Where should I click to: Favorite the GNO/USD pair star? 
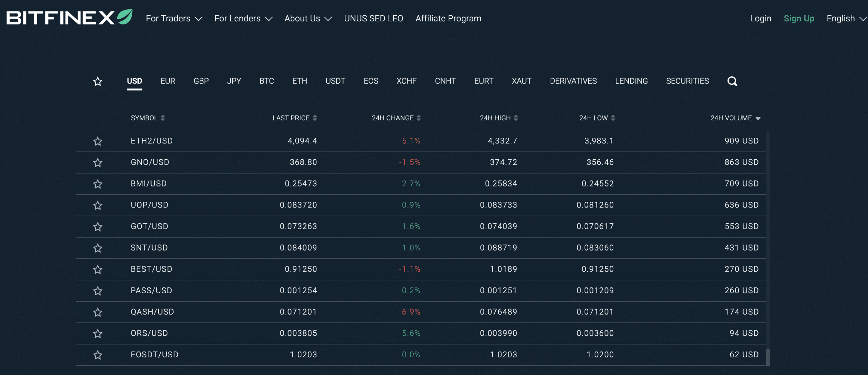coord(98,162)
